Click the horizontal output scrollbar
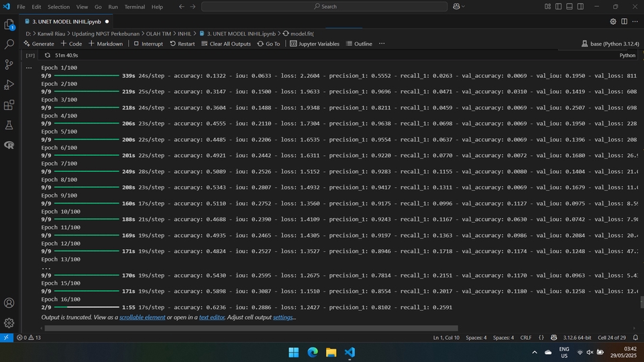The width and height of the screenshot is (644, 362). pos(251,328)
